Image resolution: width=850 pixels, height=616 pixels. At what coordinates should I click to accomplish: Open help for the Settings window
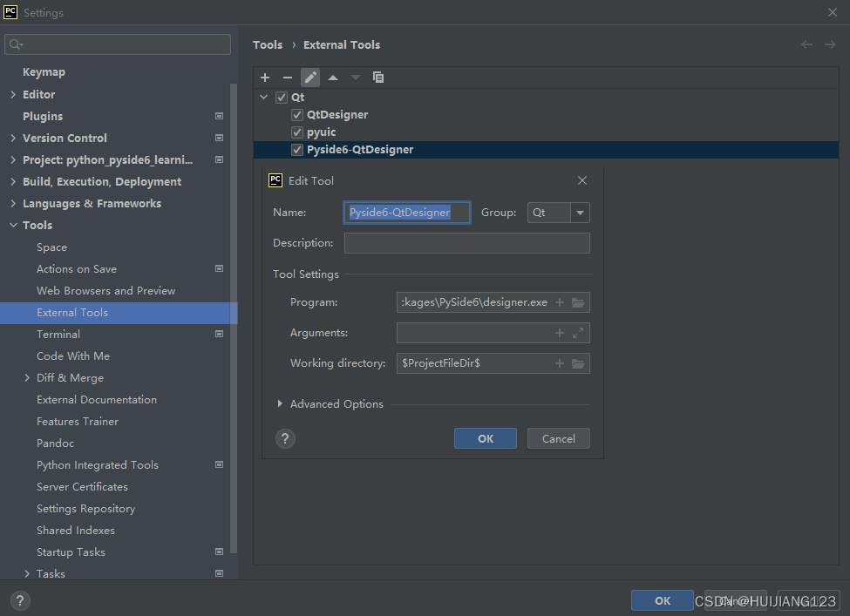(x=20, y=600)
